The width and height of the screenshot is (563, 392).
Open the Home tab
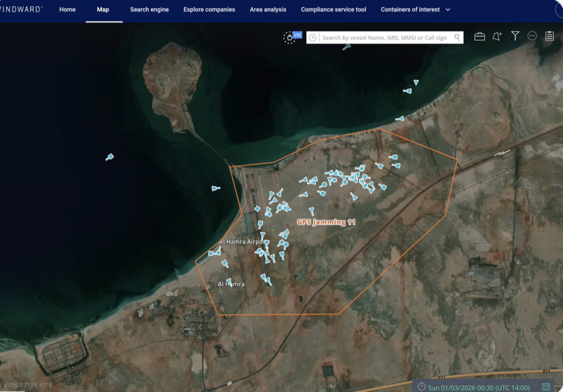[67, 10]
